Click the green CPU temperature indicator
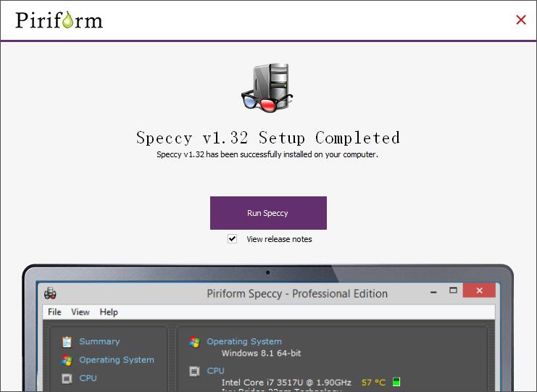This screenshot has width=537, height=392. click(x=396, y=382)
